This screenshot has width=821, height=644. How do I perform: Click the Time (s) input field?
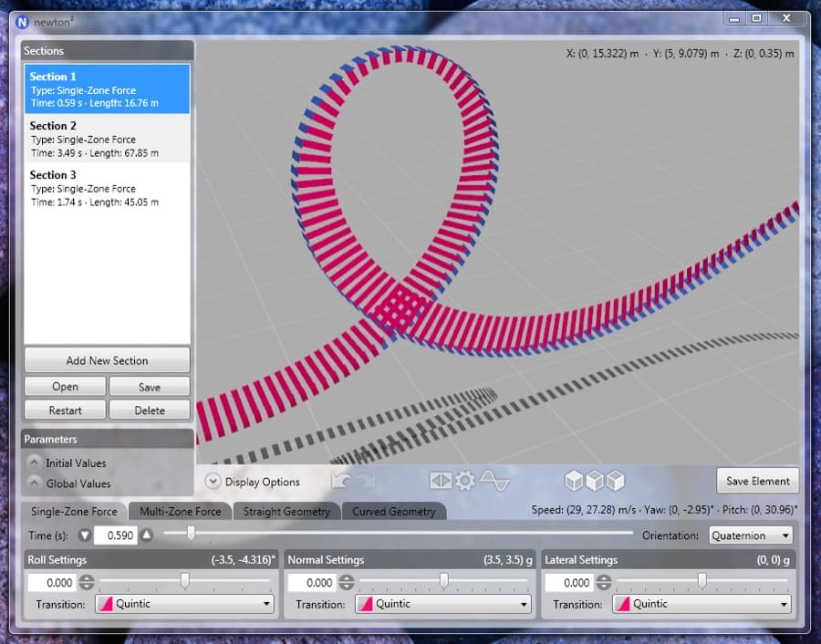click(x=116, y=535)
